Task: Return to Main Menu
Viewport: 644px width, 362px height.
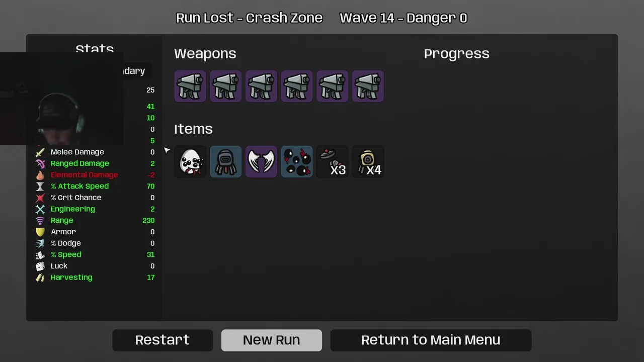Action: 431,340
